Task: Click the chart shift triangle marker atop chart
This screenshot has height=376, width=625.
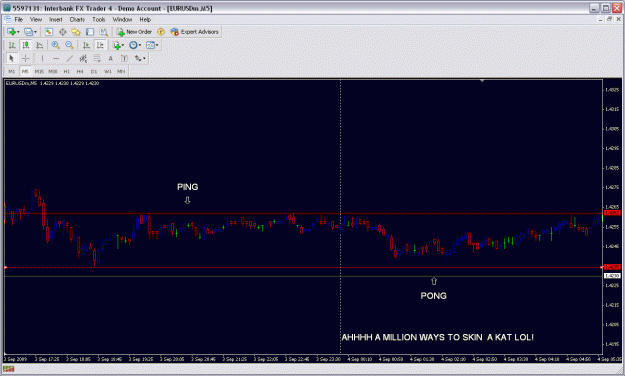Action: [x=482, y=81]
